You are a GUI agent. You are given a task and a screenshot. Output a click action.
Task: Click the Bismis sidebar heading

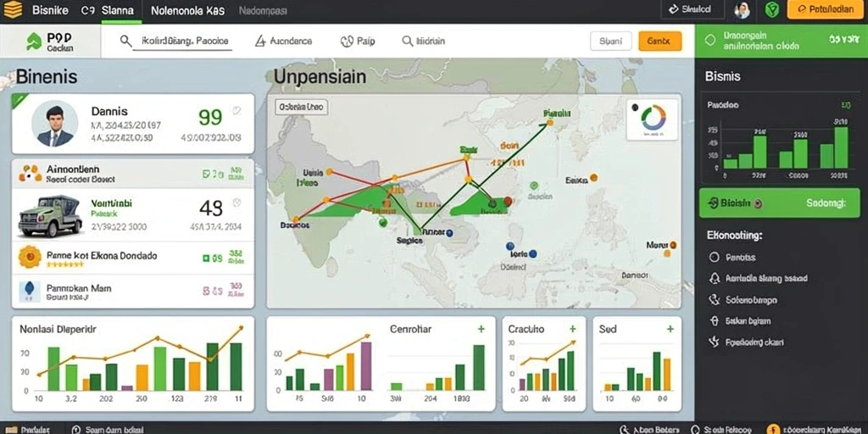tap(722, 77)
